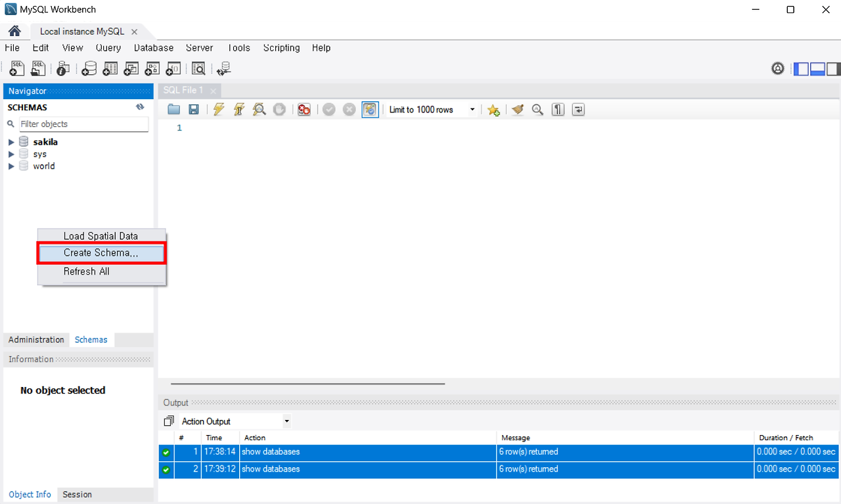Execute the query with lightning bolt icon

click(219, 110)
